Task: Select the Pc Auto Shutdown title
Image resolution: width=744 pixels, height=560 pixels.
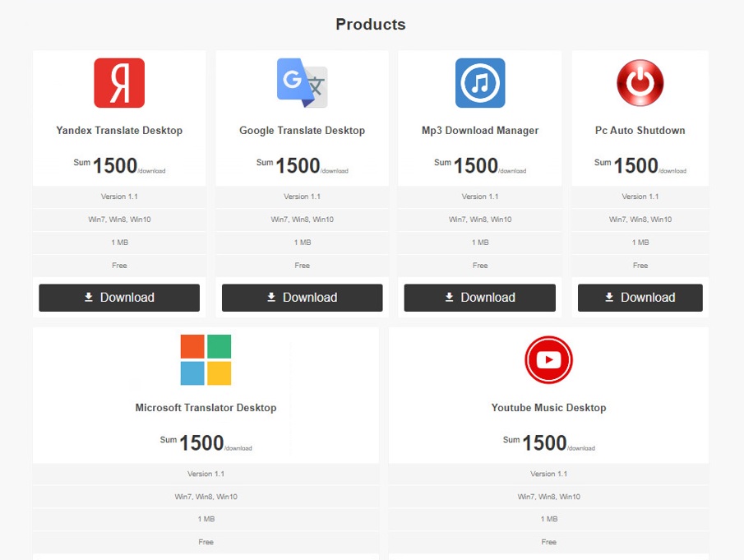Action: (x=640, y=131)
